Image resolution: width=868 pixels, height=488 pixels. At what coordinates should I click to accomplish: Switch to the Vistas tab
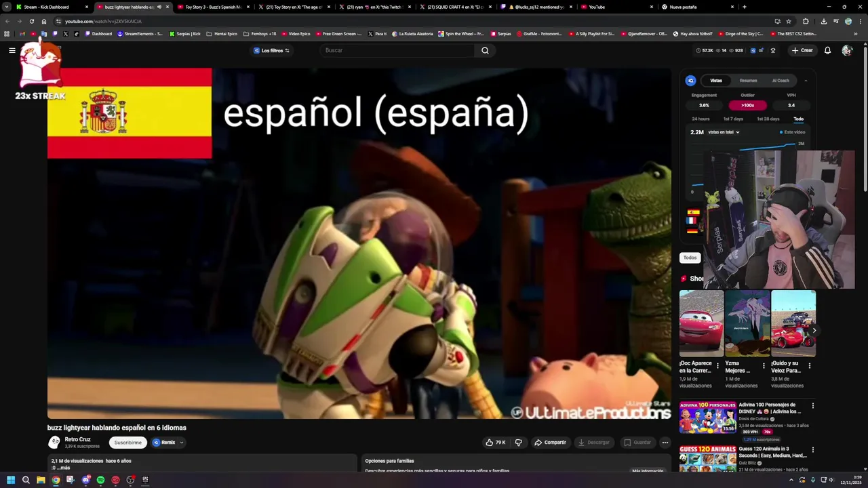pyautogui.click(x=716, y=81)
